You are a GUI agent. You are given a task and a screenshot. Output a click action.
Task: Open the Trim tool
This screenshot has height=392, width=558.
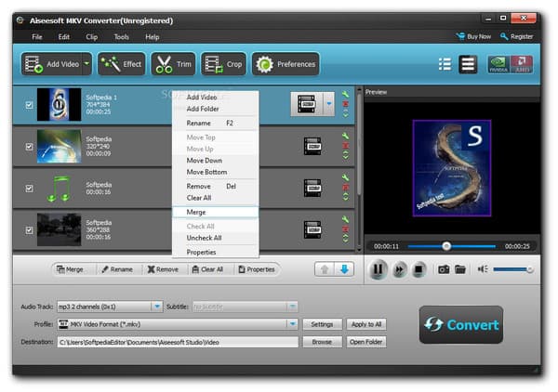(x=173, y=64)
